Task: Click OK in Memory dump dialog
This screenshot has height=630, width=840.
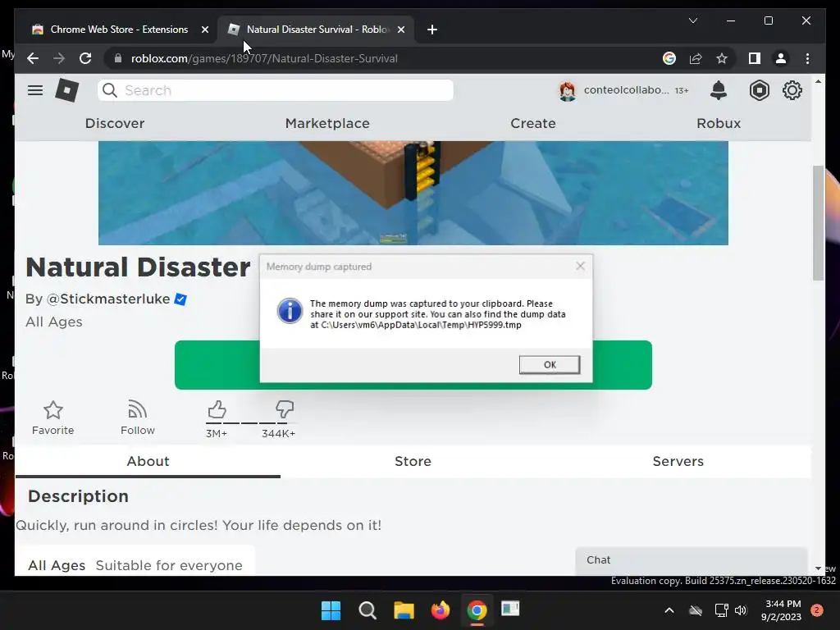Action: (x=549, y=365)
